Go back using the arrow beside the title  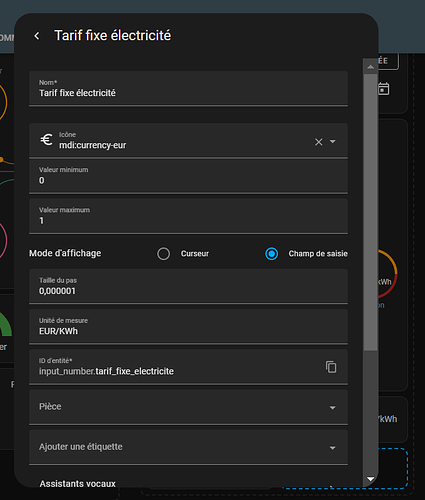37,36
